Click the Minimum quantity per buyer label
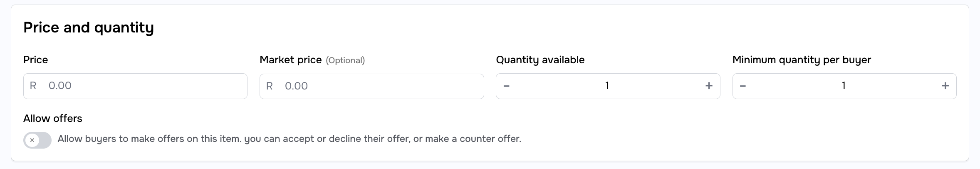The image size is (980, 169). (x=801, y=60)
